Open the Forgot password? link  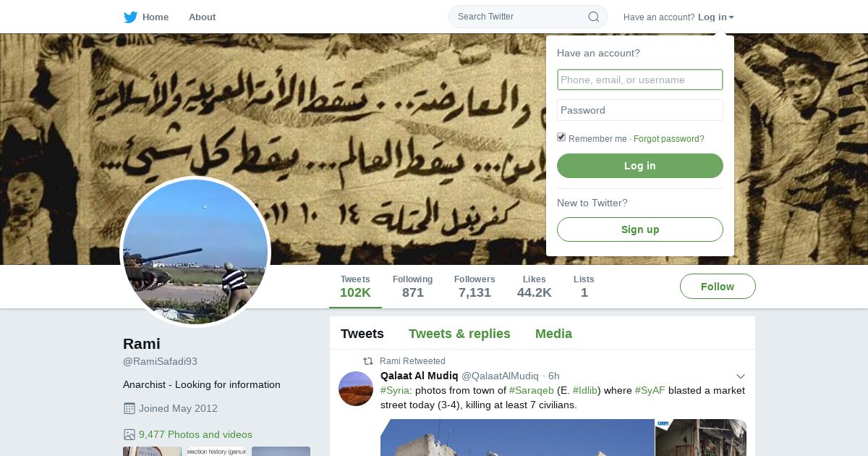pyautogui.click(x=668, y=139)
